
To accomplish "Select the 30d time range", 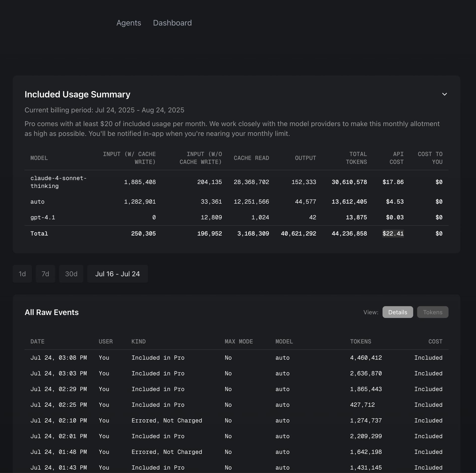I will point(71,274).
